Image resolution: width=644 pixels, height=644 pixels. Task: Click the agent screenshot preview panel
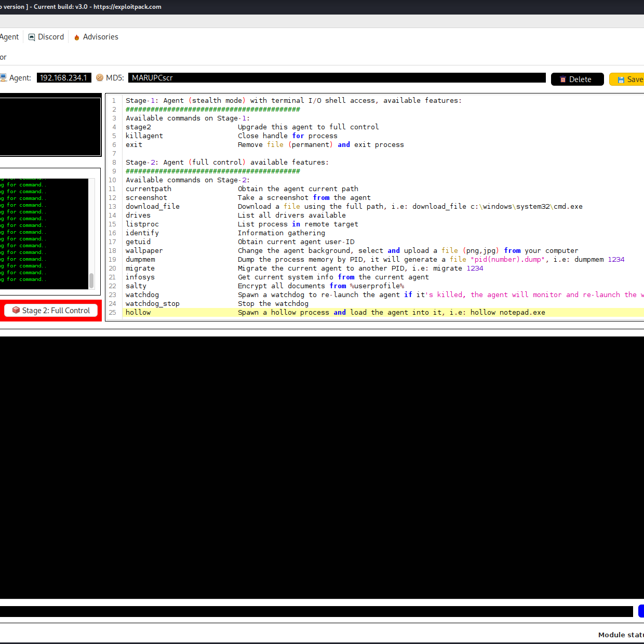coord(50,126)
